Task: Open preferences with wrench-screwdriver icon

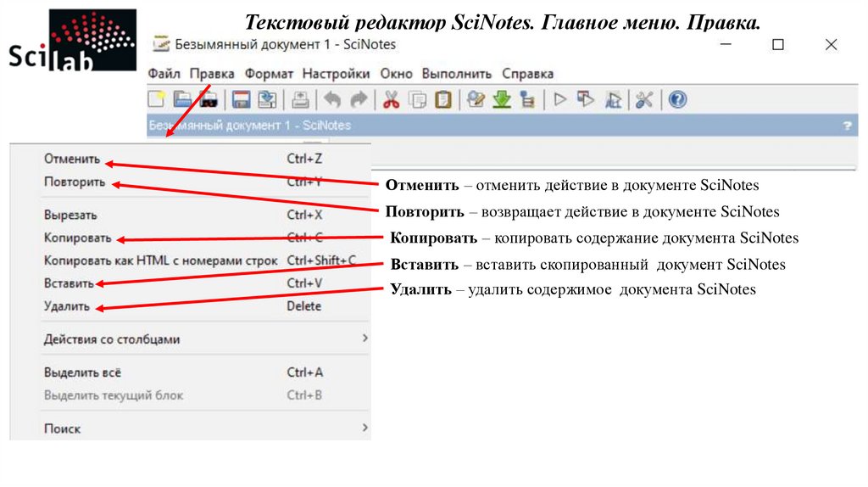Action: pyautogui.click(x=644, y=100)
